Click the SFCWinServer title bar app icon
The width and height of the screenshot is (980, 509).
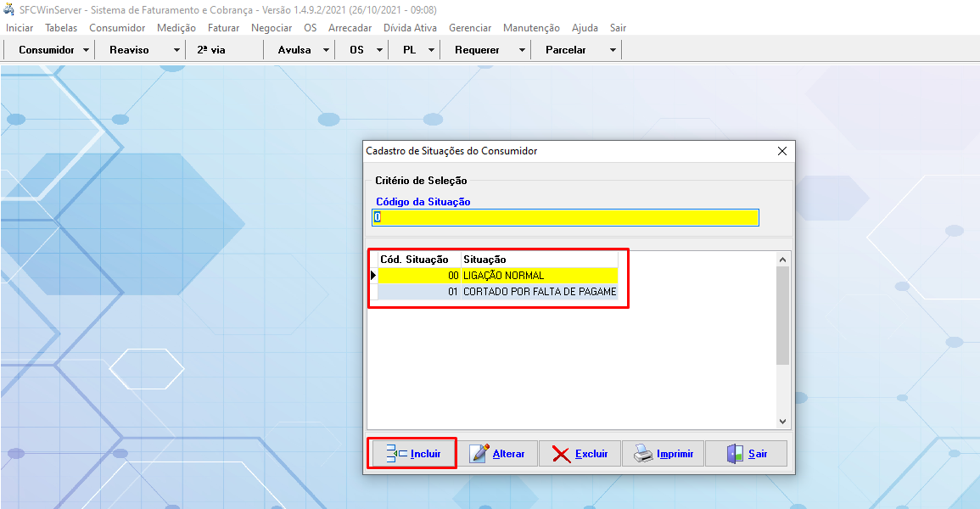click(8, 9)
